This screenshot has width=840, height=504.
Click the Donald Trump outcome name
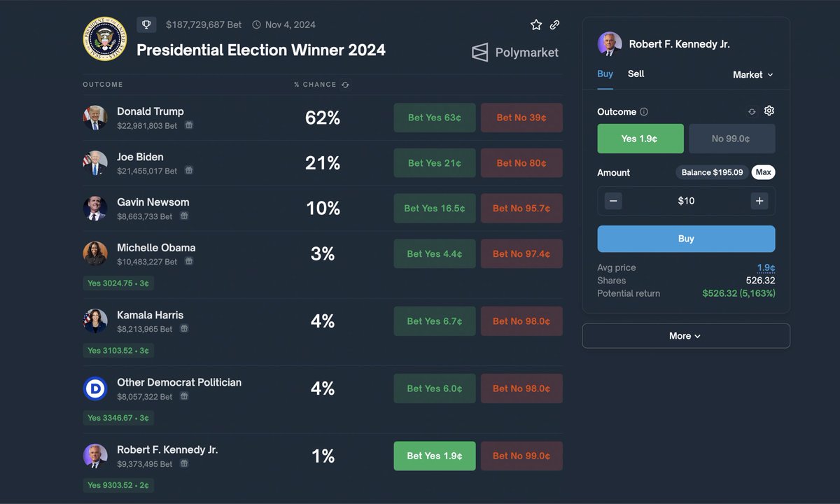[150, 111]
